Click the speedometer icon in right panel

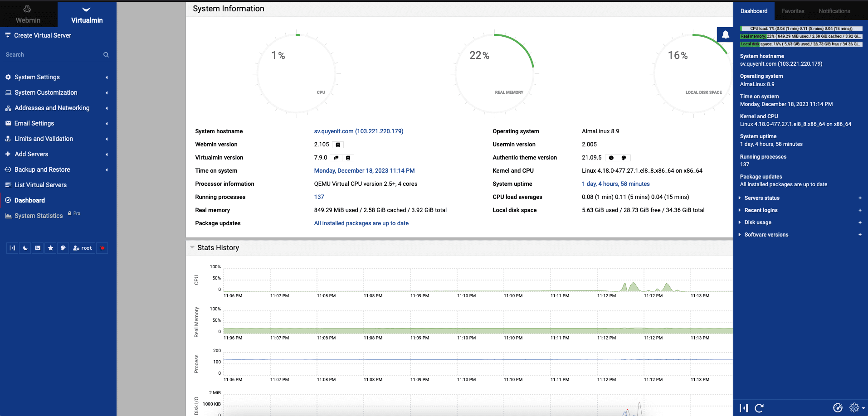point(838,408)
